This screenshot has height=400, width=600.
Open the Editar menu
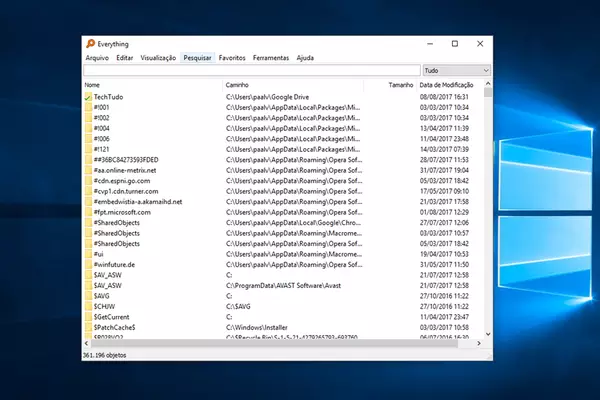(125, 58)
